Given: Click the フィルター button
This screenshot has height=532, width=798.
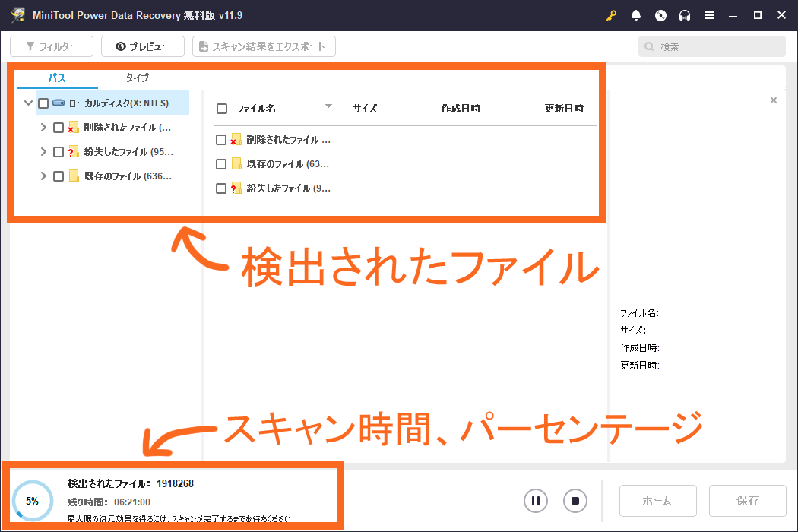Looking at the screenshot, I should coord(52,46).
